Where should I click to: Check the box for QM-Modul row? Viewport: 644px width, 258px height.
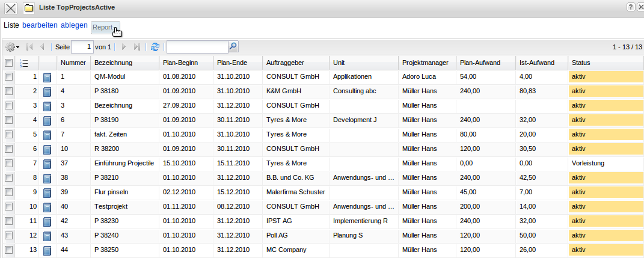(8, 77)
